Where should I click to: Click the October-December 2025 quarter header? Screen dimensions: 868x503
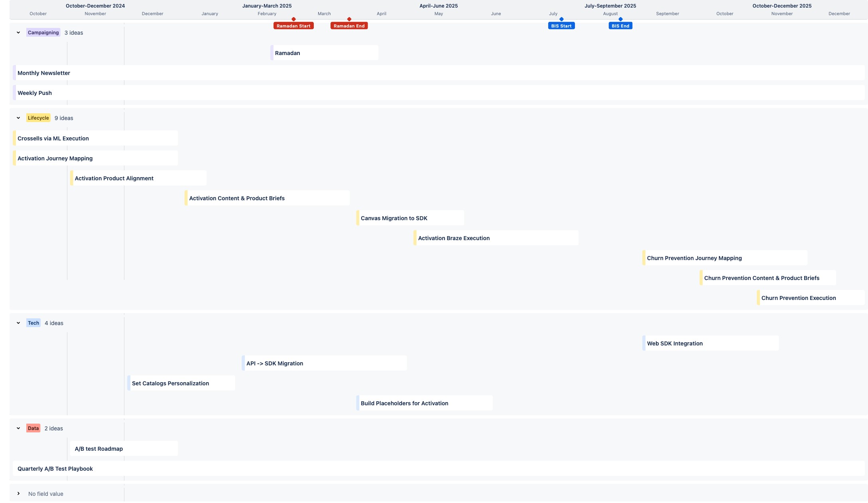pos(782,6)
